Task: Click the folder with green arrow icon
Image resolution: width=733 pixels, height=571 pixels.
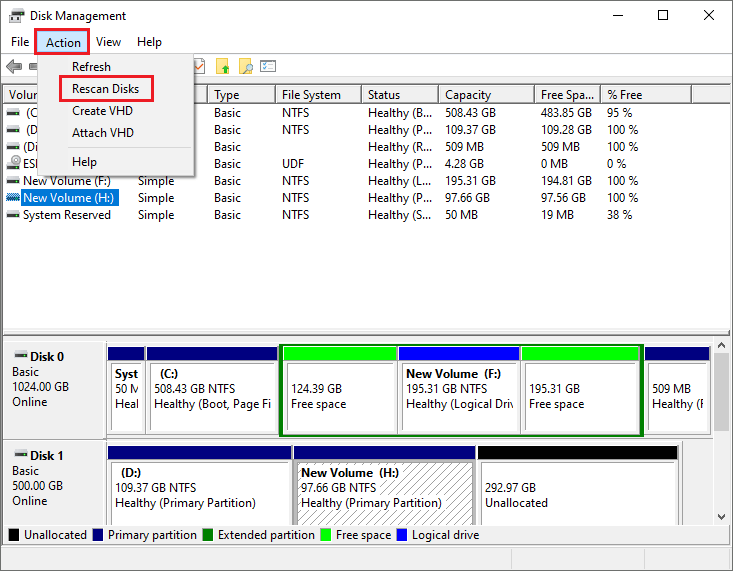Action: (223, 66)
